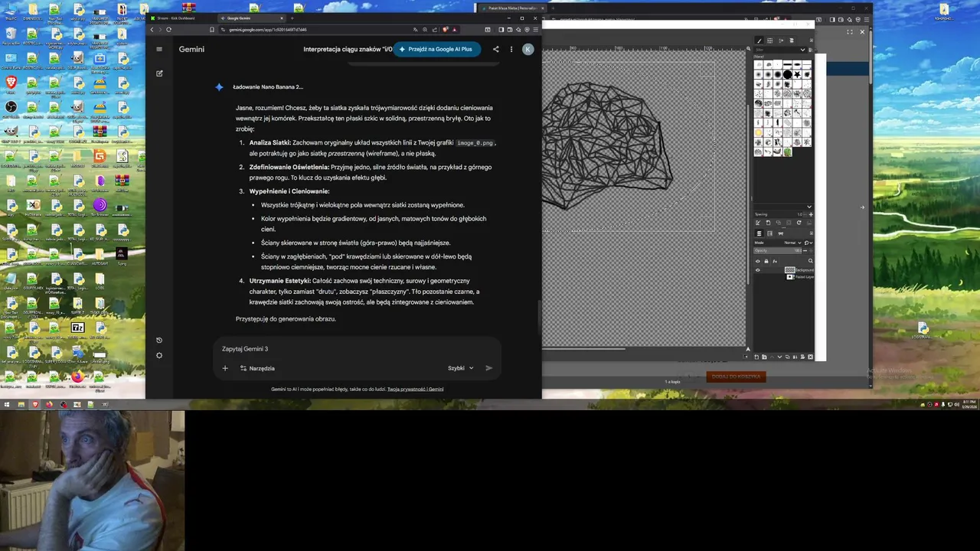Click the orange Dodaj do koszyka button

(x=736, y=377)
